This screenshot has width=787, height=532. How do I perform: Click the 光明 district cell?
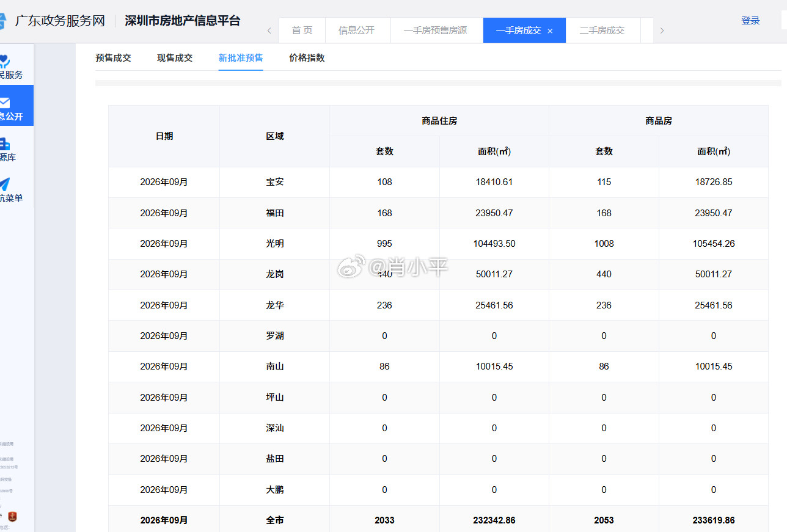click(274, 244)
